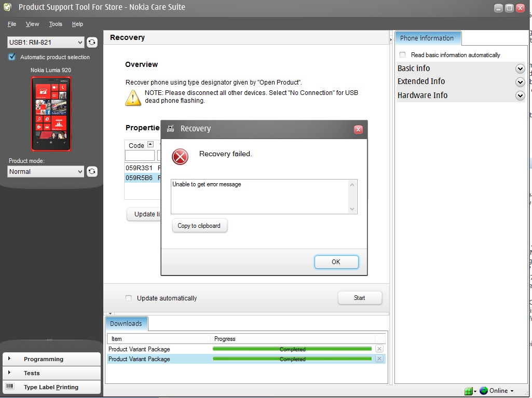Select the Downloads tab

coord(126,324)
